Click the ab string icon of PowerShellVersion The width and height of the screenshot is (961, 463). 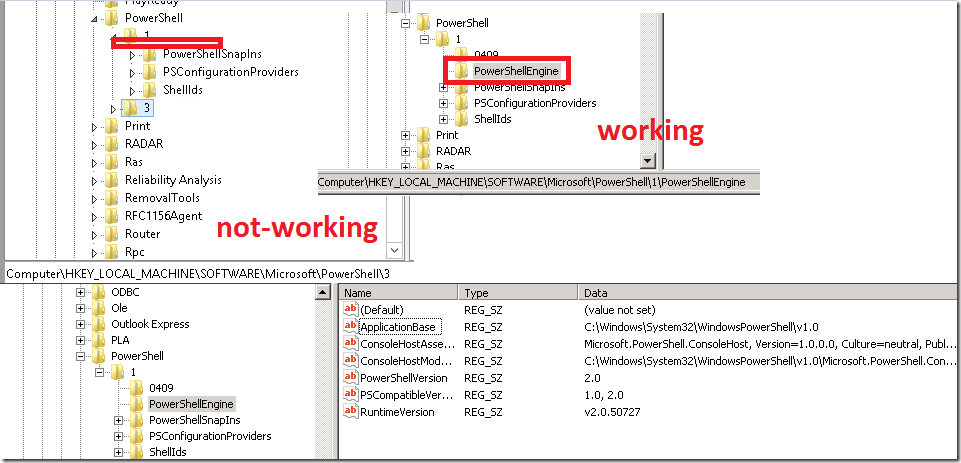tap(351, 377)
